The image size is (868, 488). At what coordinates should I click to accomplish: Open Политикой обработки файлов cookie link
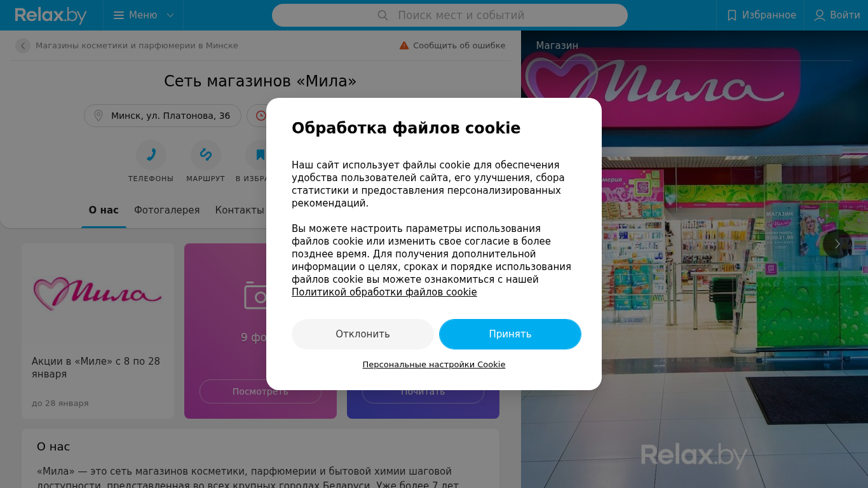pos(384,292)
